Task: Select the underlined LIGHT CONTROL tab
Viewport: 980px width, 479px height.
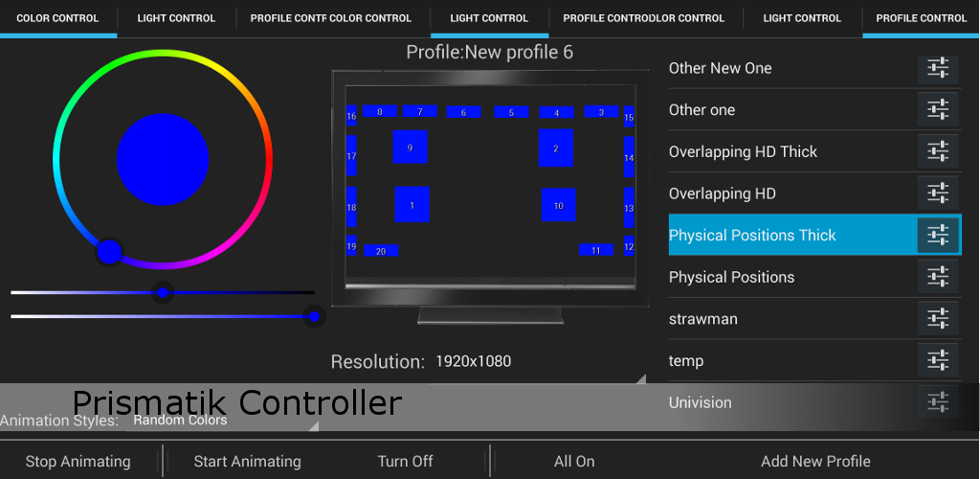Action: (489, 18)
